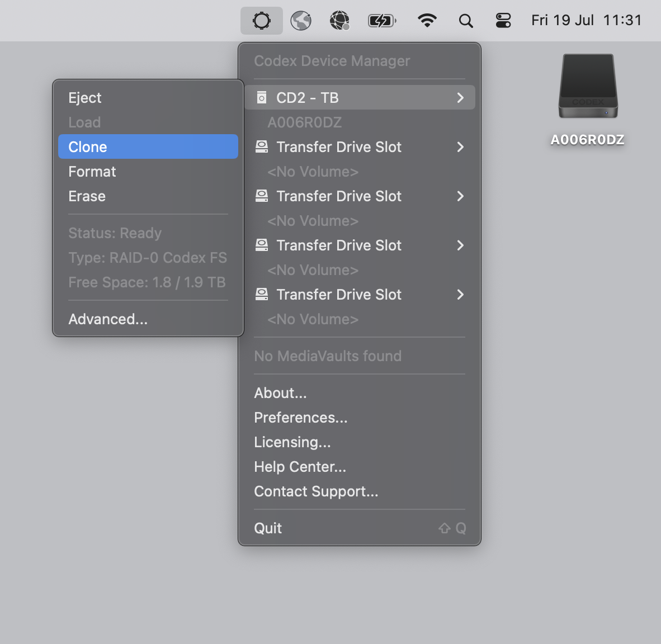Quit Codex Device Manager
The image size is (661, 644).
click(x=360, y=528)
